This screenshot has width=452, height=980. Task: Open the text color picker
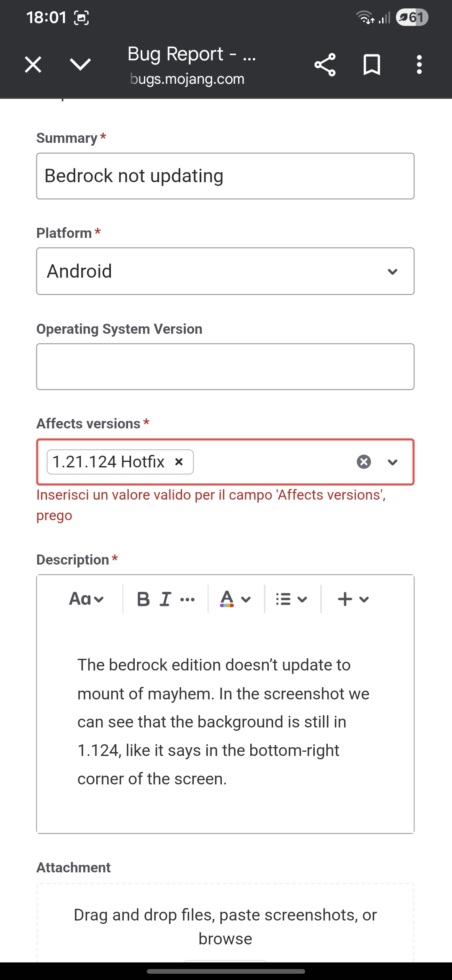235,599
